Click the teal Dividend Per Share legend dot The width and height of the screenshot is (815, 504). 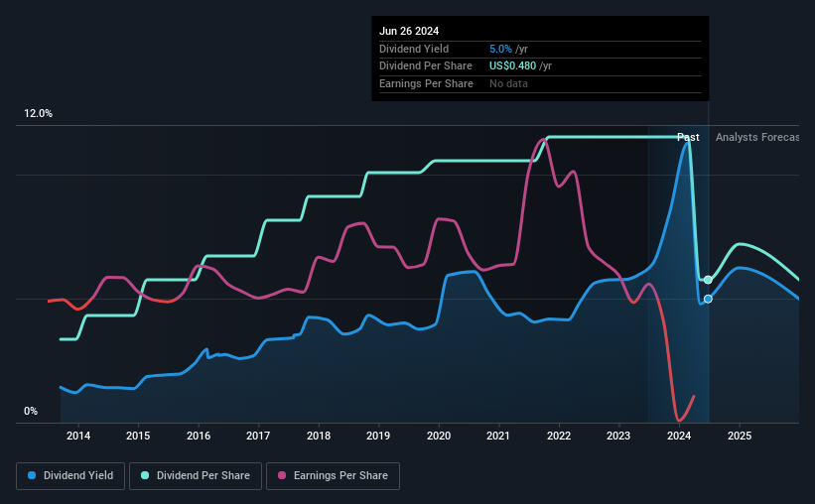tap(145, 475)
